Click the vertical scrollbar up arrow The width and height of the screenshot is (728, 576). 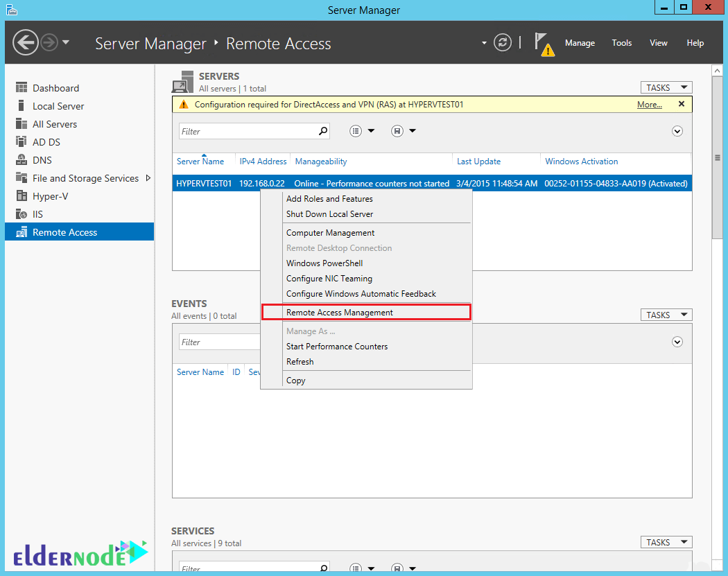click(x=717, y=71)
